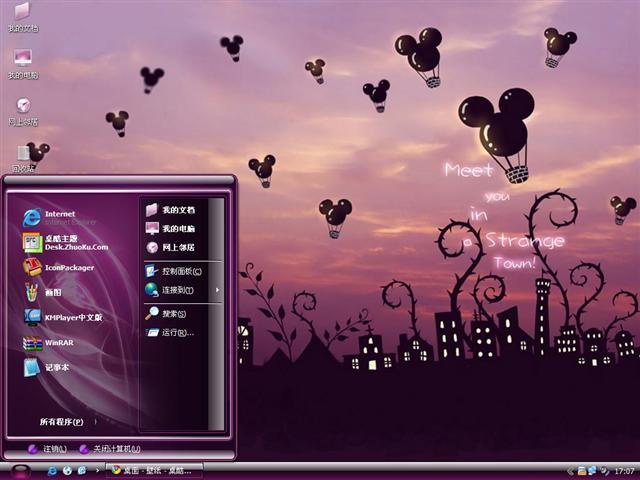This screenshot has width=640, height=480.
Task: Select 我的文档 in start menu right pane
Action: pos(170,210)
